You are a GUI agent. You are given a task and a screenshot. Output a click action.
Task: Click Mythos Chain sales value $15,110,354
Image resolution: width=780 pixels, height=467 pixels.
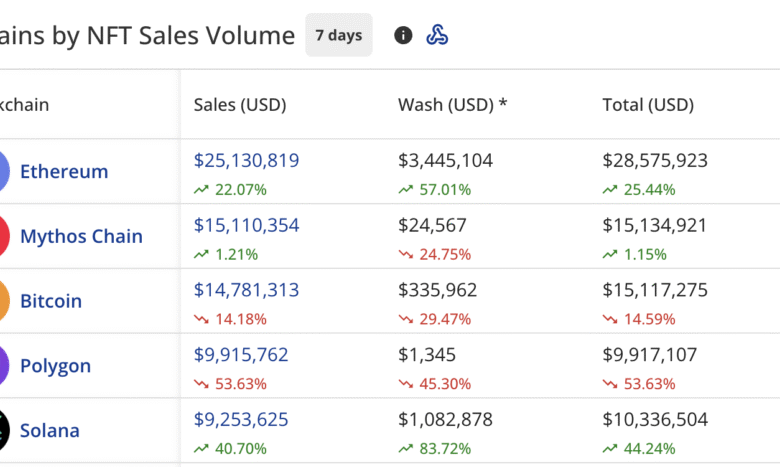[x=246, y=225]
